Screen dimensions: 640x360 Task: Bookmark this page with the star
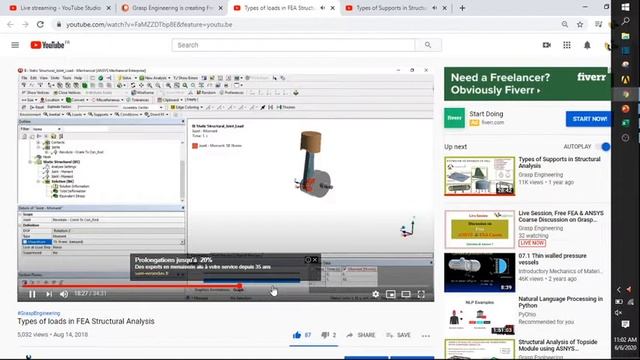tap(580, 24)
